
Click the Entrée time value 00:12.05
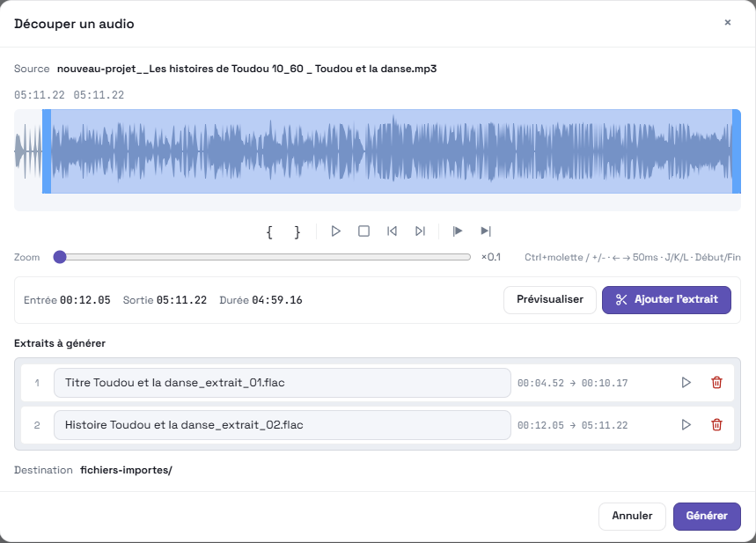click(x=85, y=300)
